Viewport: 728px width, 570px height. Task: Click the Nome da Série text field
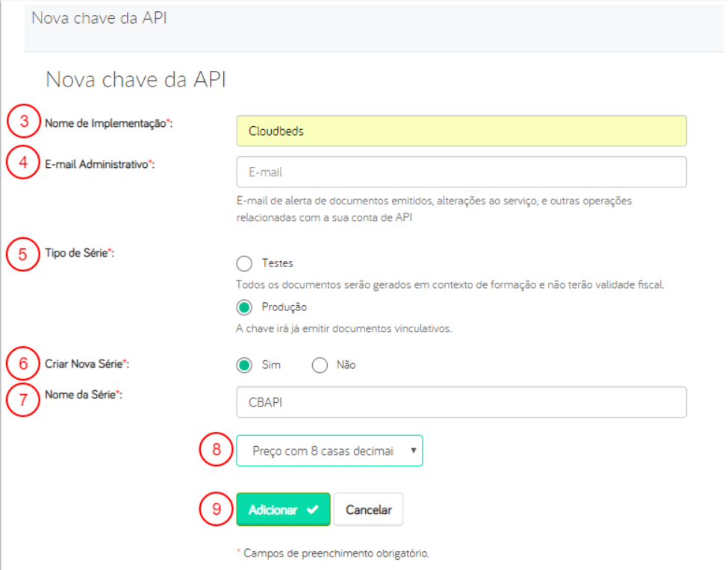[461, 402]
